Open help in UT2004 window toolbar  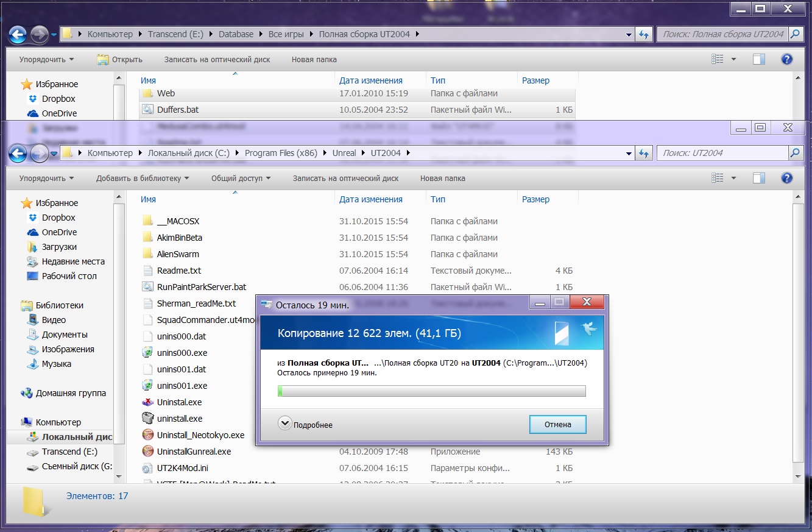(786, 178)
